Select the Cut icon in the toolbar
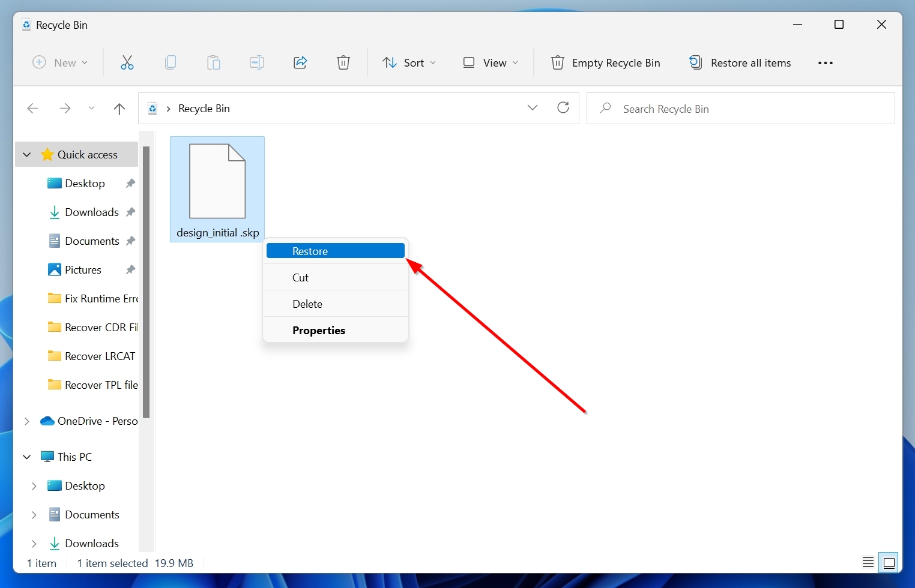This screenshot has height=588, width=915. (x=127, y=62)
